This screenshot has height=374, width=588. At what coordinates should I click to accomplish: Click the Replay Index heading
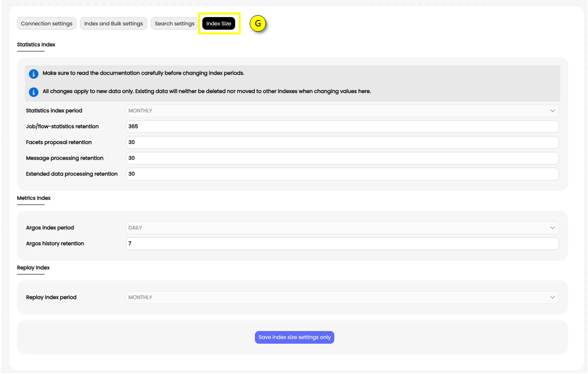(x=33, y=267)
